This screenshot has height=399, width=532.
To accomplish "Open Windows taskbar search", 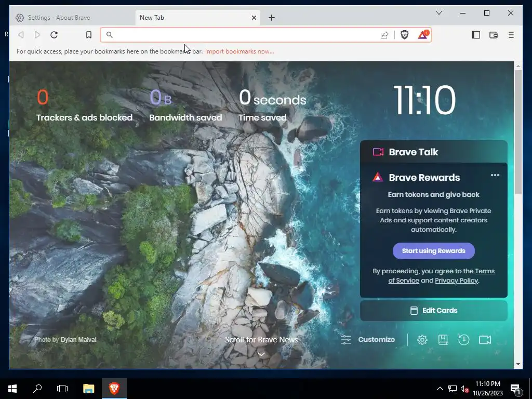I will click(37, 389).
